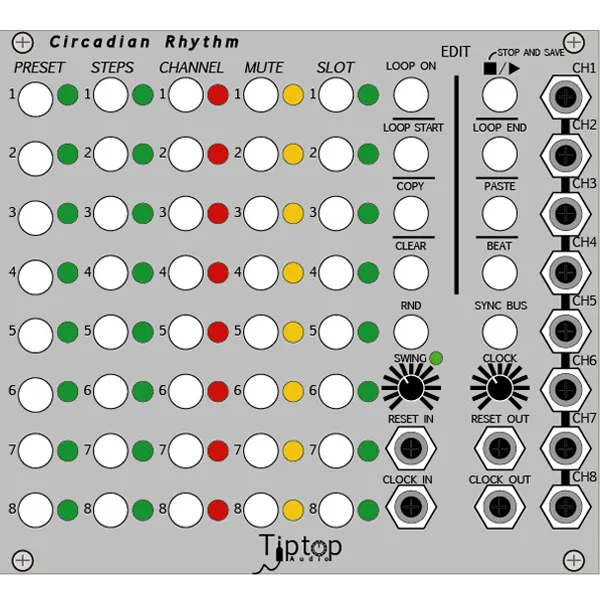Toggle STEPS button 7
Viewport: 600px width, 600px height.
pyautogui.click(x=111, y=451)
